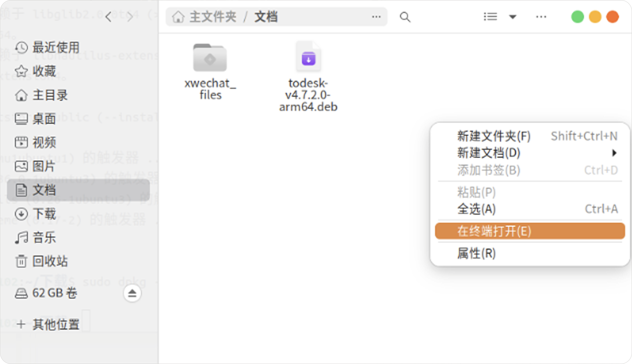Open 视频 folder in sidebar
The width and height of the screenshot is (632, 364).
pyautogui.click(x=79, y=143)
